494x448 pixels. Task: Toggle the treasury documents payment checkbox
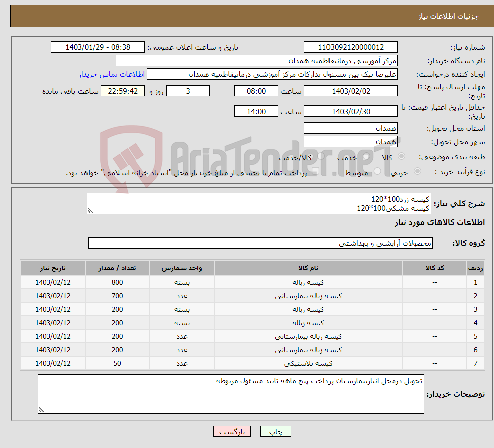click(x=316, y=171)
